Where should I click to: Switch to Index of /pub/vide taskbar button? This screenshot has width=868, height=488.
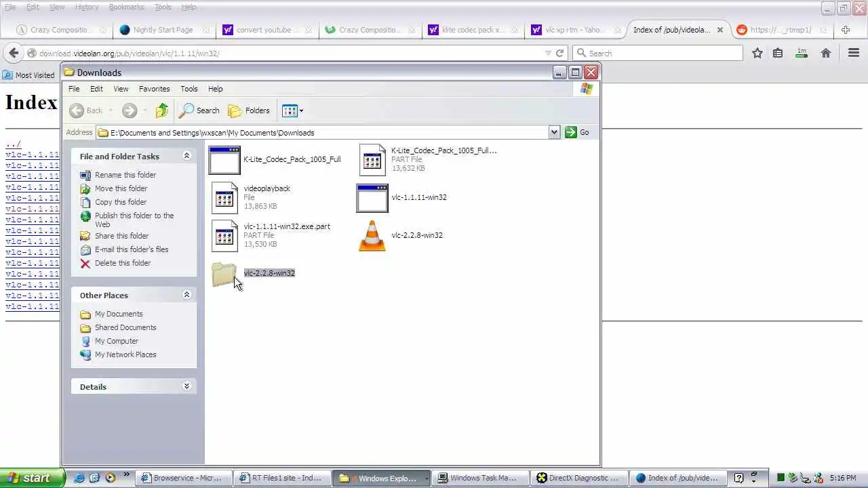coord(679,478)
